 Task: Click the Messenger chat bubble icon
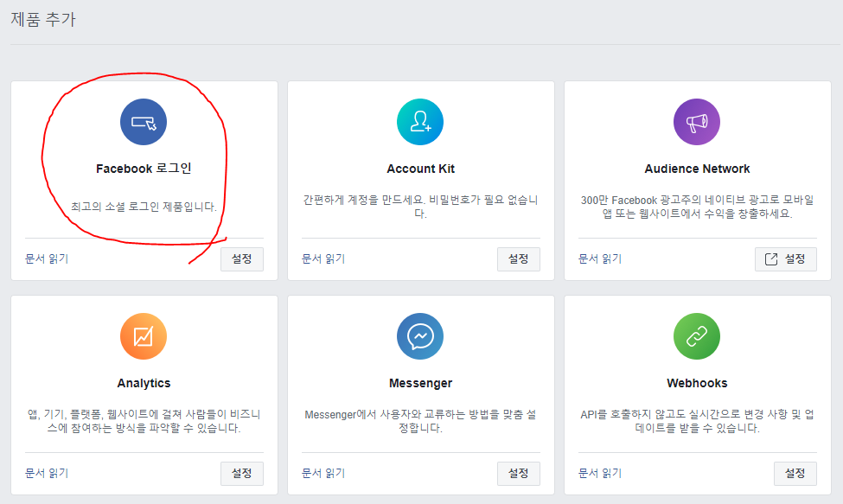click(420, 336)
